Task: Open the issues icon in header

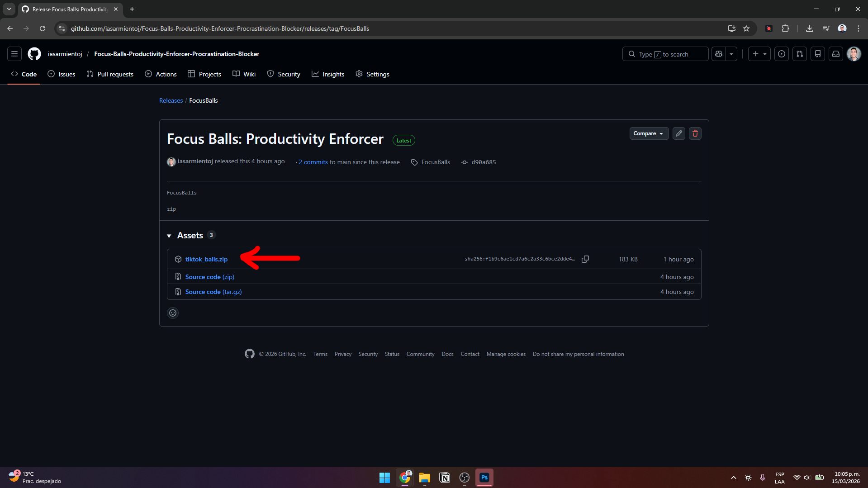Action: click(782, 54)
